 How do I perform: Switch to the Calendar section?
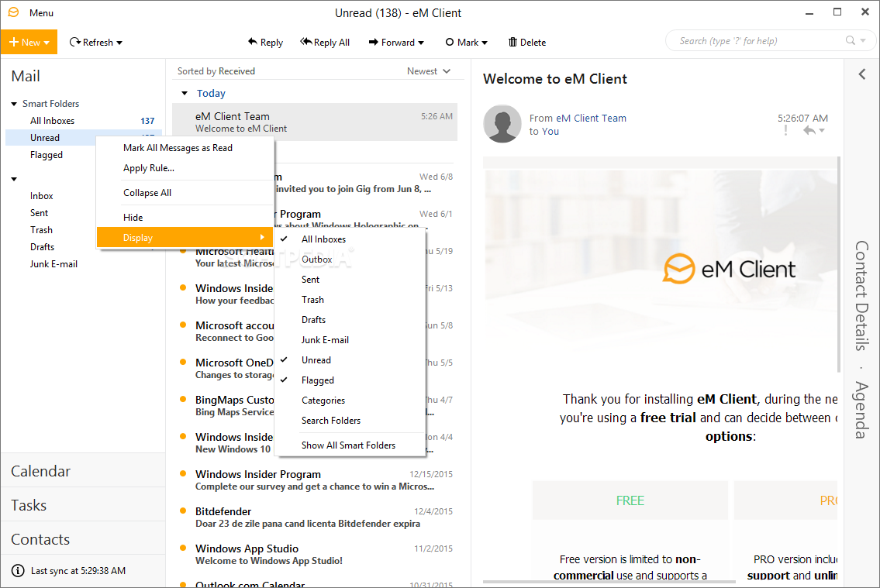pos(83,471)
